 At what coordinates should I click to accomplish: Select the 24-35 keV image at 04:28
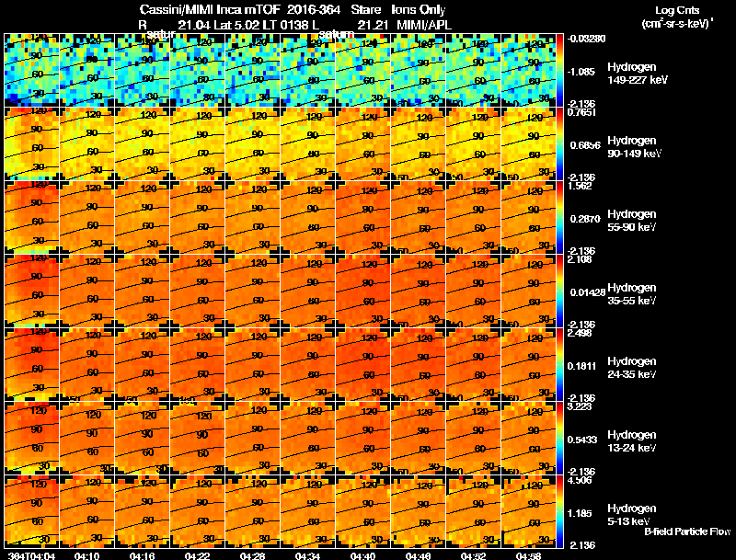point(252,364)
